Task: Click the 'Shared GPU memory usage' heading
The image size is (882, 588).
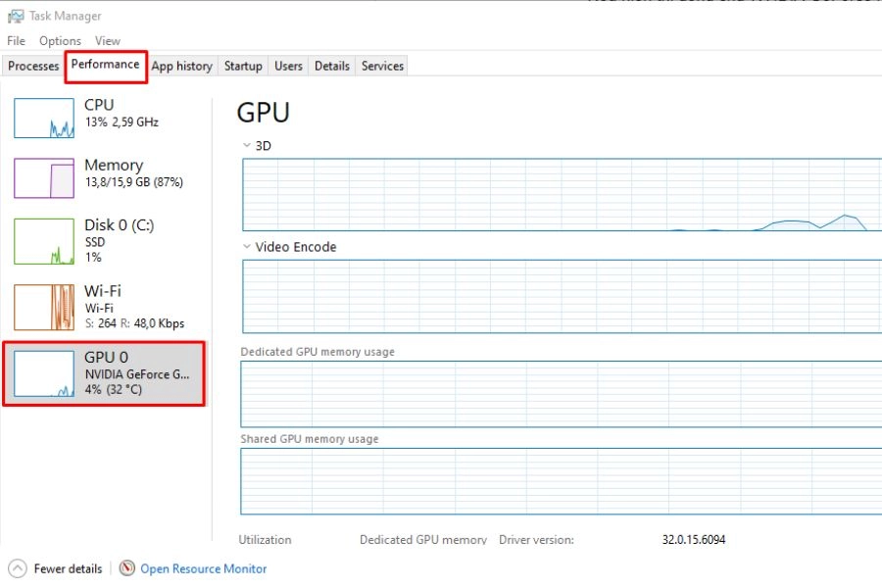Action: point(310,439)
